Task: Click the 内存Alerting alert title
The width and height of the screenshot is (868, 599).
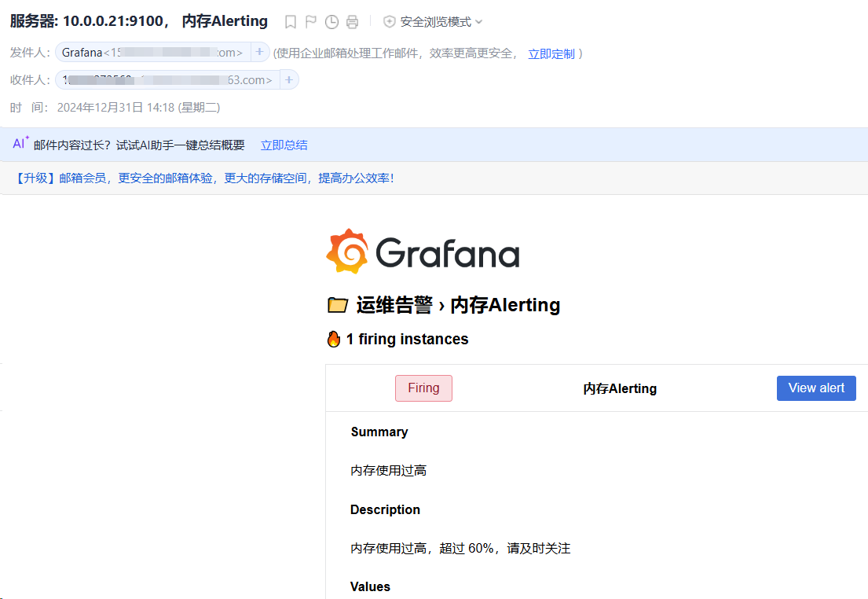Action: 620,388
